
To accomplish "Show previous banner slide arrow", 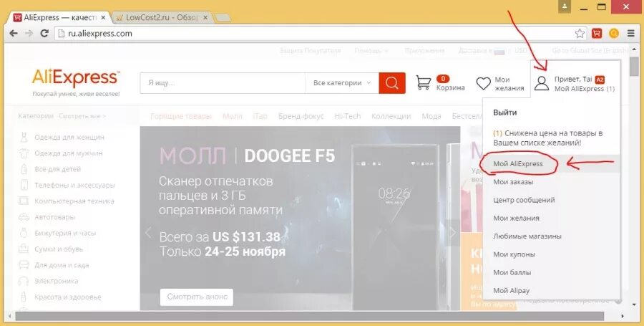I will click(148, 233).
